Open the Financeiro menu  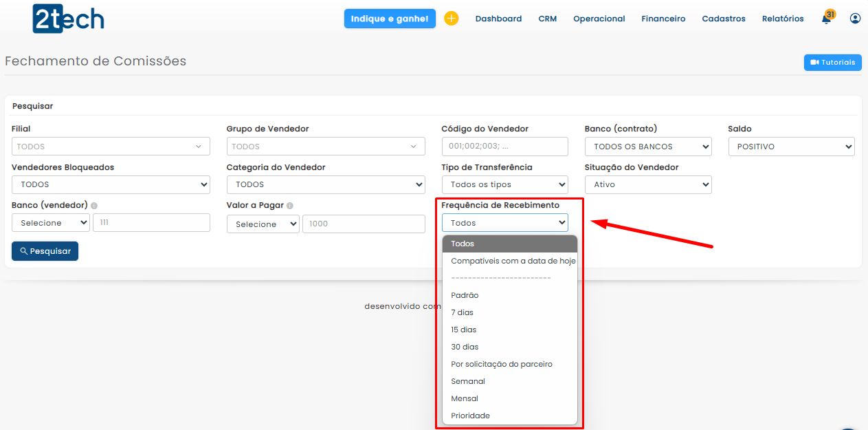pyautogui.click(x=663, y=19)
